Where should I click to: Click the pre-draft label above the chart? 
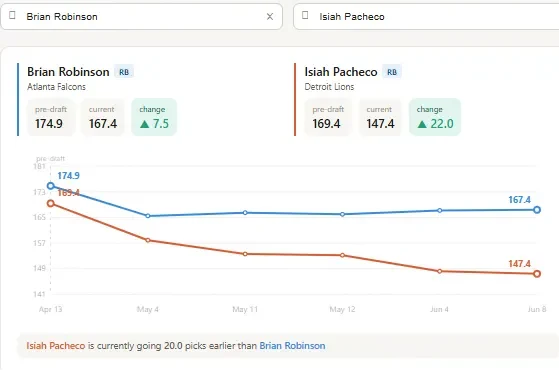click(50, 159)
